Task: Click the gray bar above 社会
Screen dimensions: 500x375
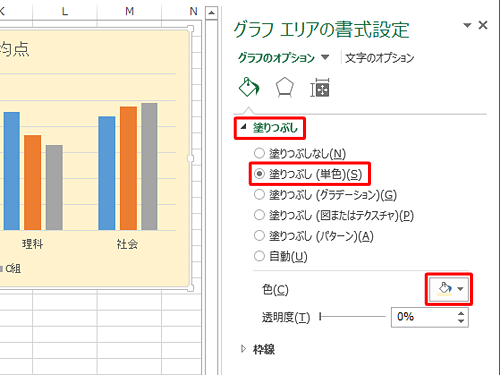Action: 149,167
